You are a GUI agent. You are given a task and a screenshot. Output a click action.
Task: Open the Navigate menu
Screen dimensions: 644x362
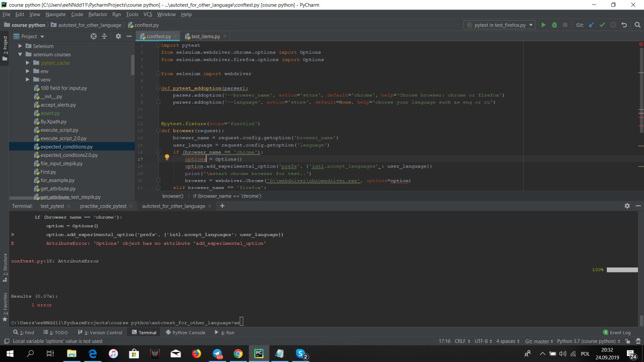pos(55,14)
